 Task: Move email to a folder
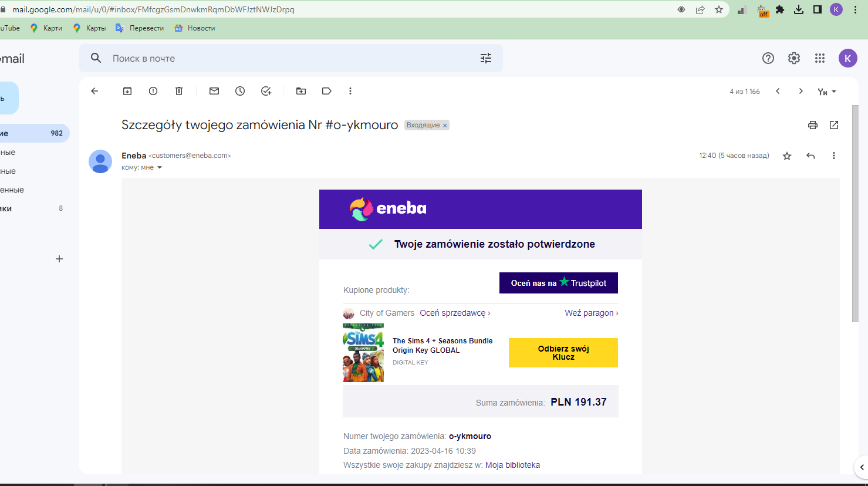click(x=301, y=91)
